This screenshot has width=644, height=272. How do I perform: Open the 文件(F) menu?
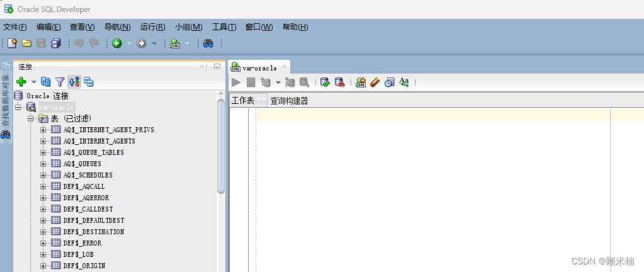[x=14, y=27]
